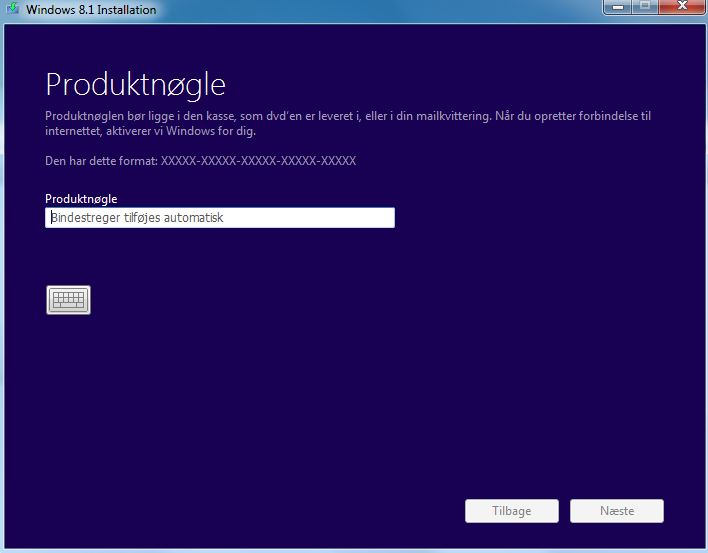Screen dimensions: 708x553
Task: Click the 'Den har dette format' text line
Action: point(200,161)
